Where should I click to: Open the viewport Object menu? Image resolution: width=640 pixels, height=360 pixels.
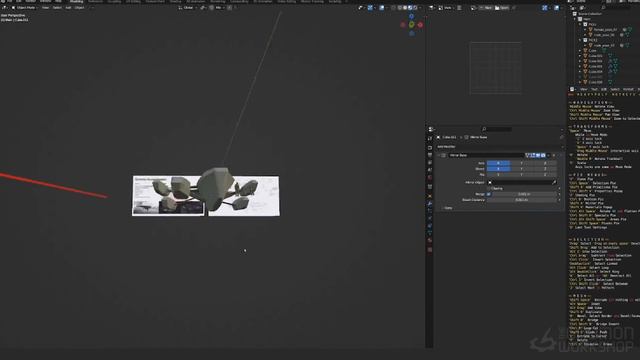tap(79, 8)
